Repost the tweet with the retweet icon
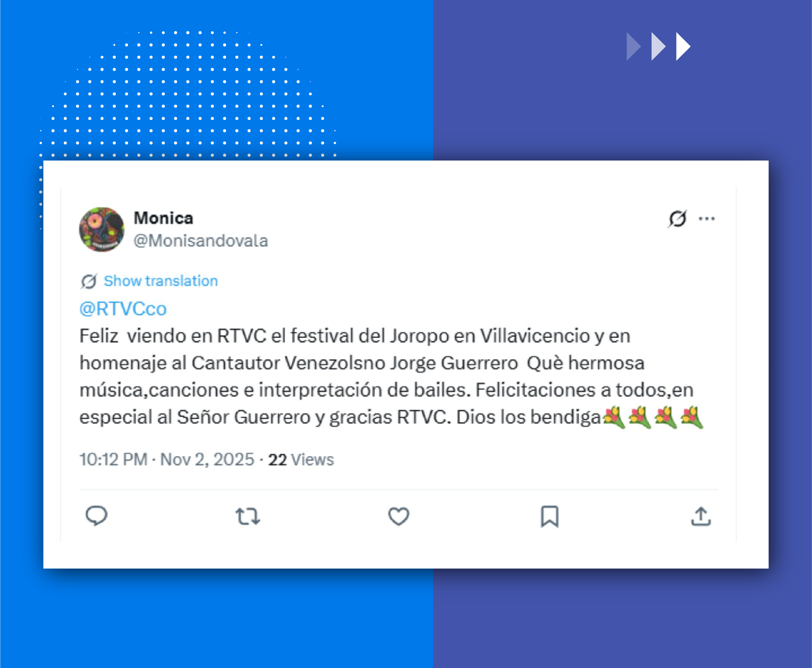The width and height of the screenshot is (812, 668). click(x=247, y=516)
